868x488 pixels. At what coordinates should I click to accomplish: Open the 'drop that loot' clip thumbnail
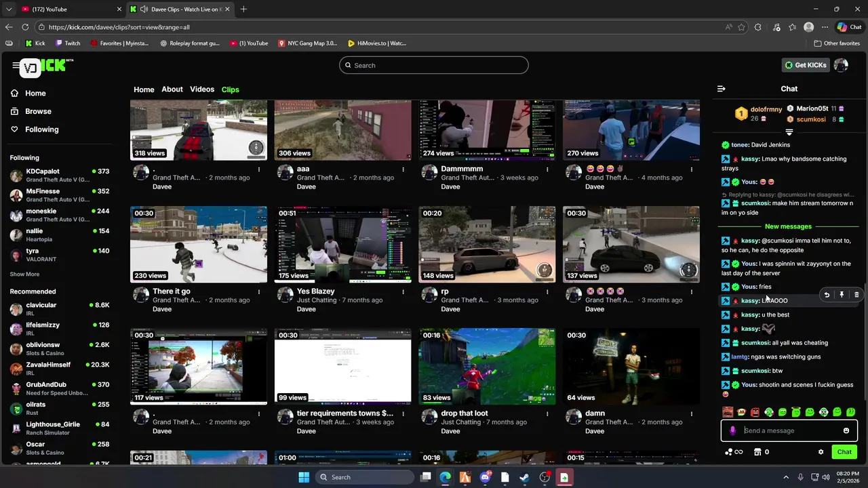coord(487,367)
